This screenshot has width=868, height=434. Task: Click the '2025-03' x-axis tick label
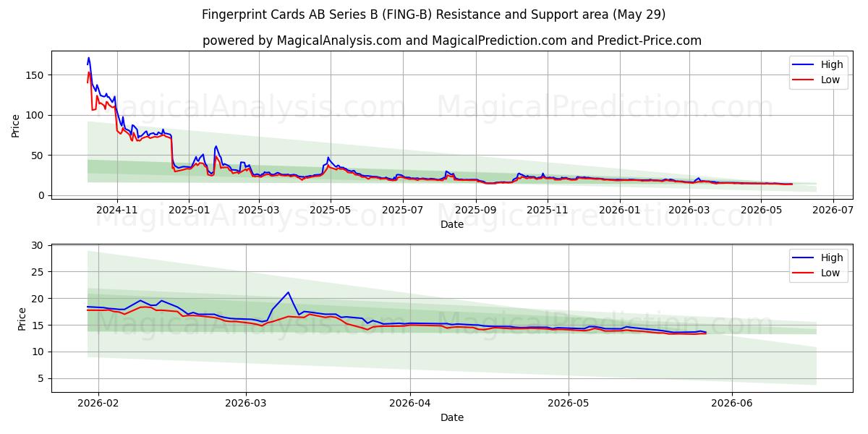(258, 210)
